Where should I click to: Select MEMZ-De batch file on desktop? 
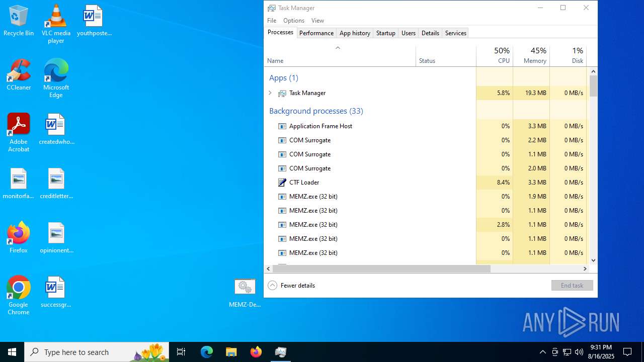click(x=245, y=293)
